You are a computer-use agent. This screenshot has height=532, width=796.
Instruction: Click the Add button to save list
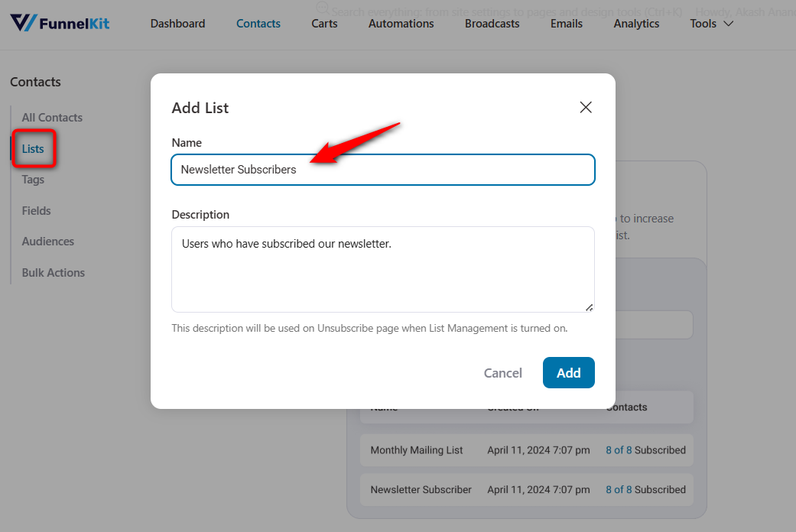(x=568, y=372)
